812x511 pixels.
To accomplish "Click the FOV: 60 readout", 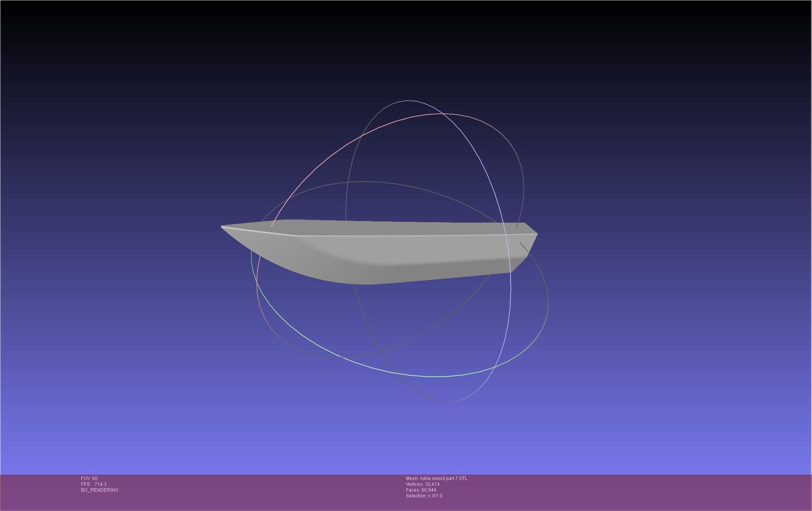I will coord(89,478).
